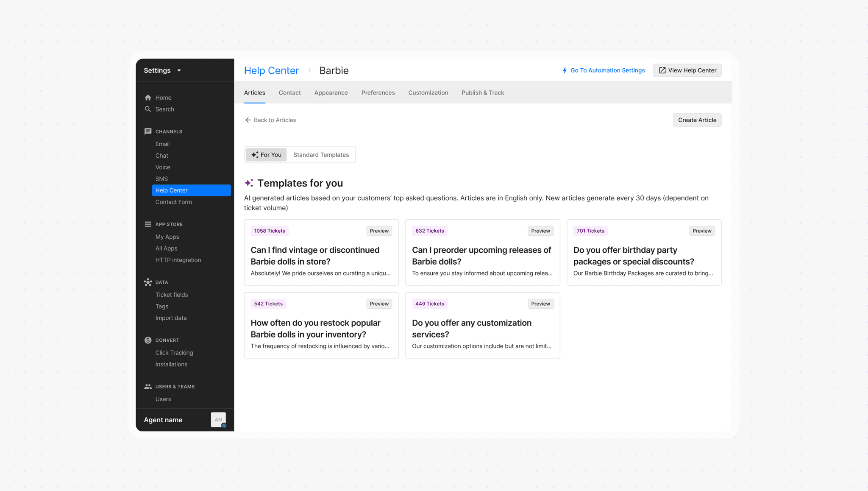The width and height of the screenshot is (868, 491).
Task: Select Contact Form in sidebar
Action: click(x=173, y=202)
